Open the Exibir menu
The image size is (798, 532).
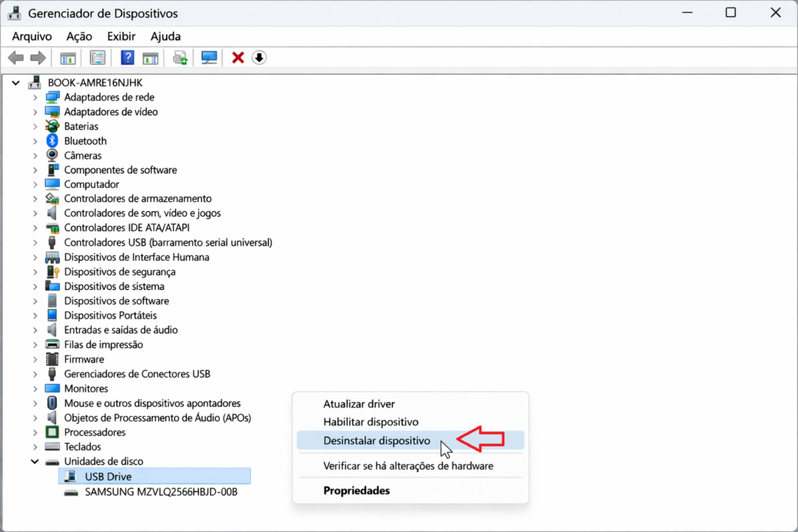pos(121,36)
